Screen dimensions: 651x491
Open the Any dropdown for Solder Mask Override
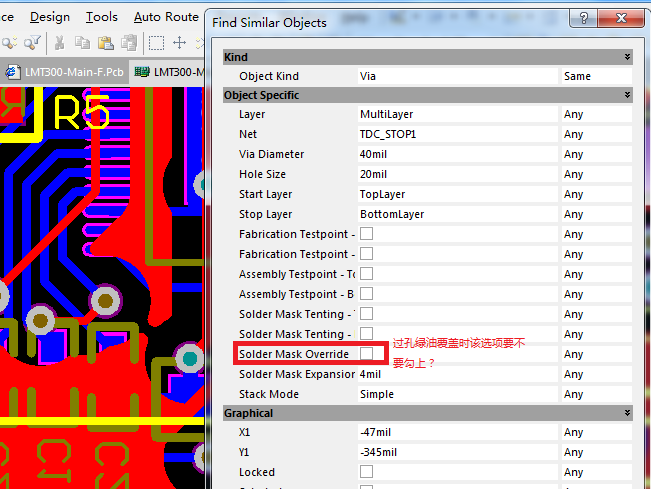tap(597, 354)
